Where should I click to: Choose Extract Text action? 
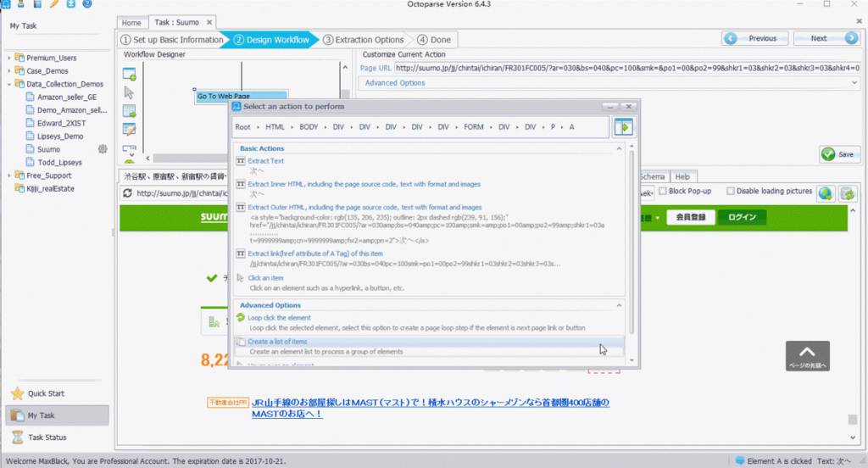(x=265, y=160)
